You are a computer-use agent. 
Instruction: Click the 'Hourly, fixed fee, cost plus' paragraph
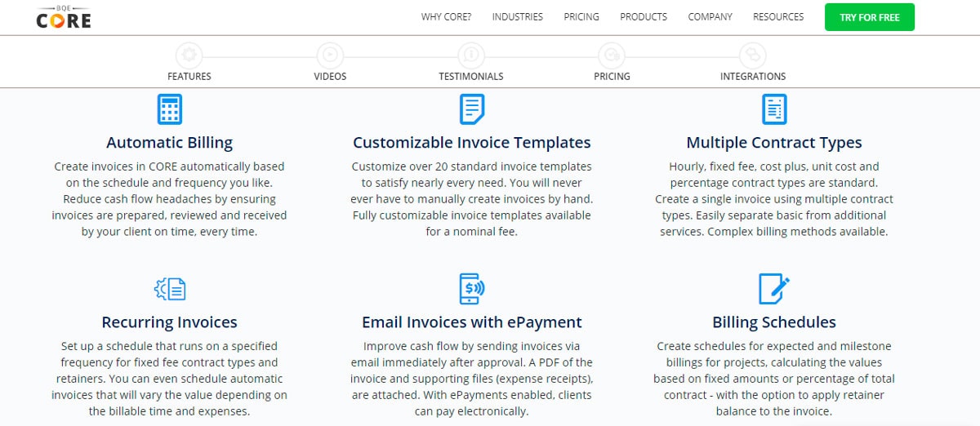[x=774, y=199]
